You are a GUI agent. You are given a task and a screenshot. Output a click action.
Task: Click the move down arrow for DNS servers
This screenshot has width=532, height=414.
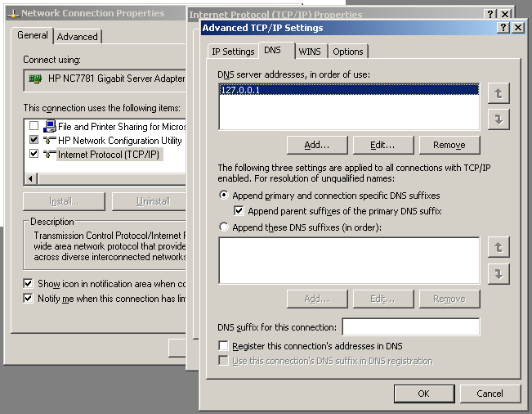[498, 119]
